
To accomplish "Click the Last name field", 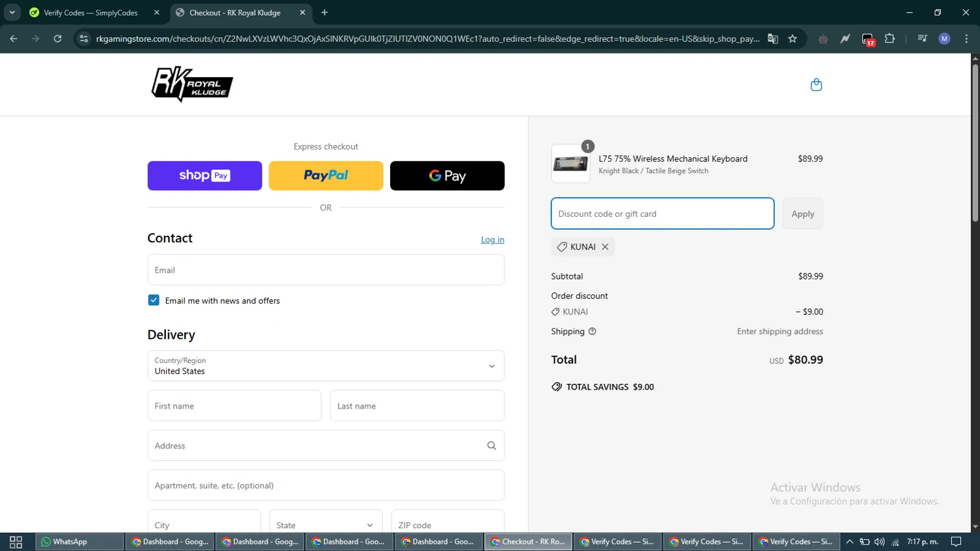I will [x=417, y=405].
